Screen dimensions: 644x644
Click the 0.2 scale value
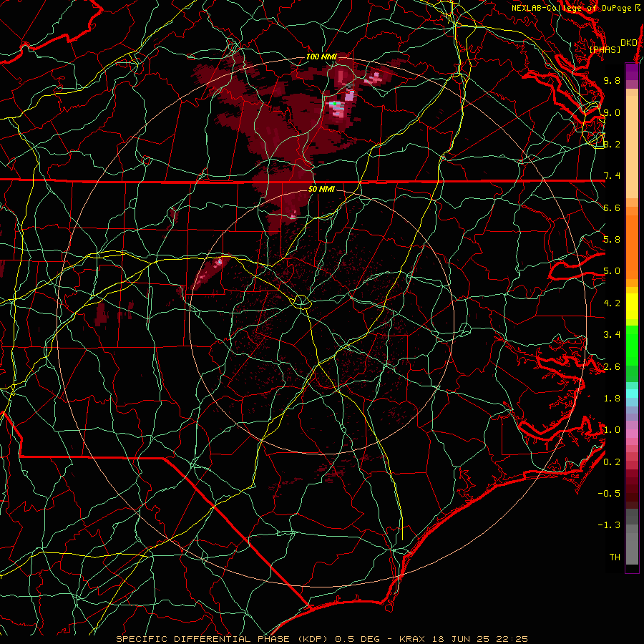[x=612, y=462]
